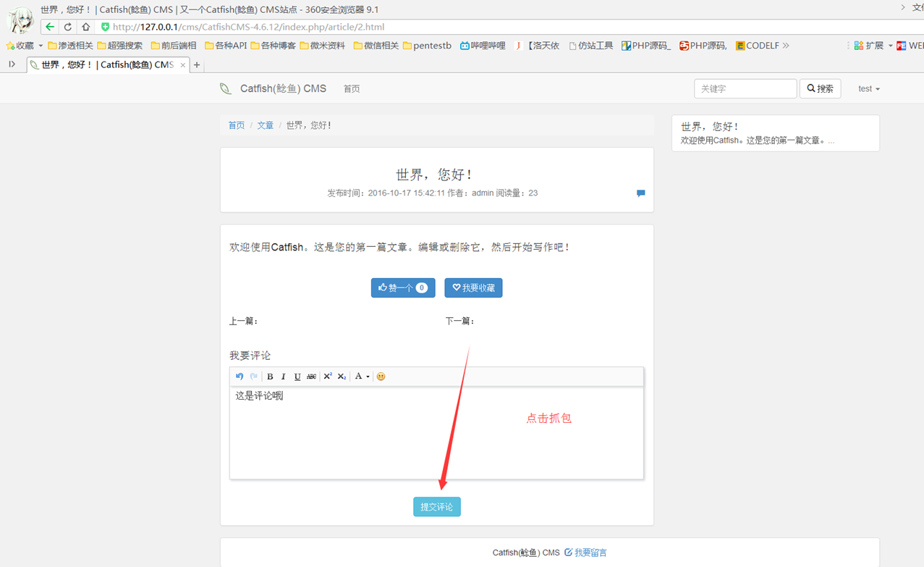924x567 pixels.
Task: Open the PHP源码, bookmark
Action: (703, 46)
